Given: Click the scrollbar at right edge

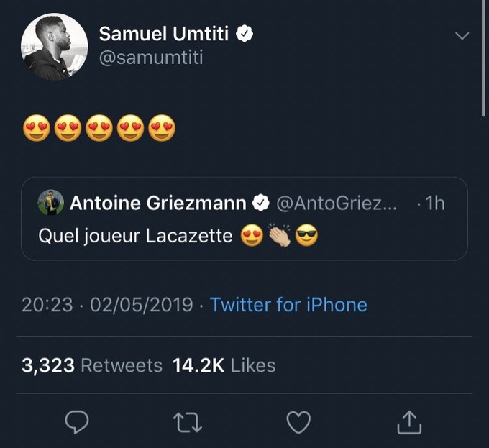Looking at the screenshot, I should click(x=483, y=58).
